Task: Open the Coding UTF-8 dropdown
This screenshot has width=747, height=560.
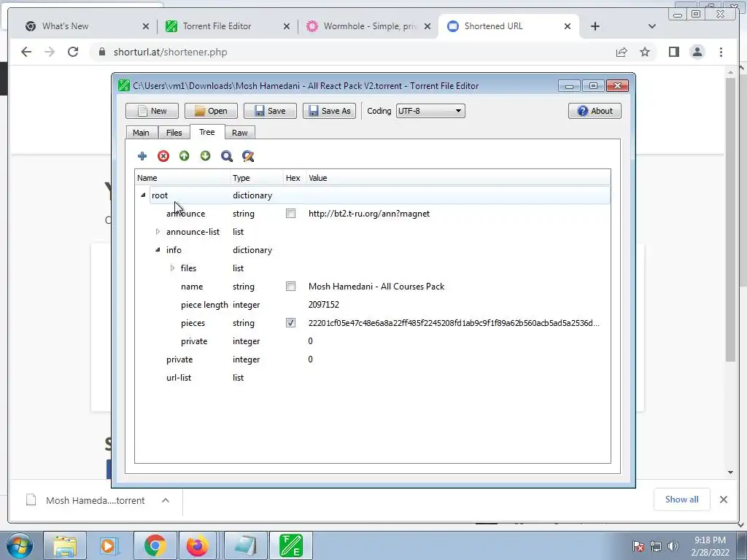Action: (x=430, y=111)
